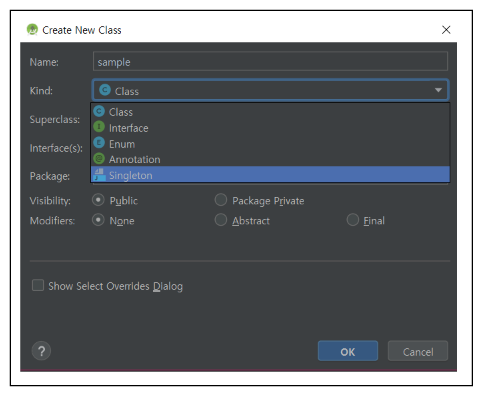Select Public visibility radio button

(x=98, y=200)
